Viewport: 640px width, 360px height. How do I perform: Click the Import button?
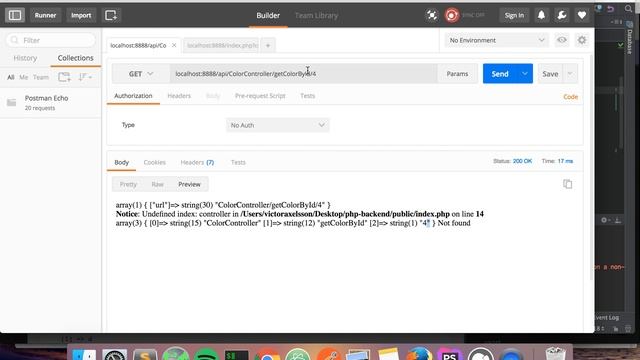tap(81, 15)
